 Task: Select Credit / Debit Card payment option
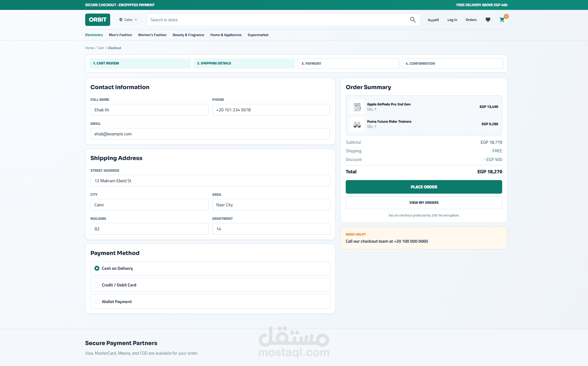click(x=210, y=285)
